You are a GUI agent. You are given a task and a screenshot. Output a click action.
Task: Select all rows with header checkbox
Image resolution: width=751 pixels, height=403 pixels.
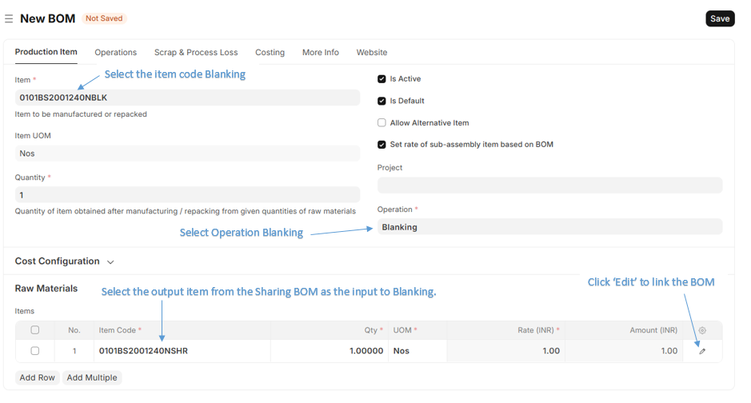(x=35, y=330)
